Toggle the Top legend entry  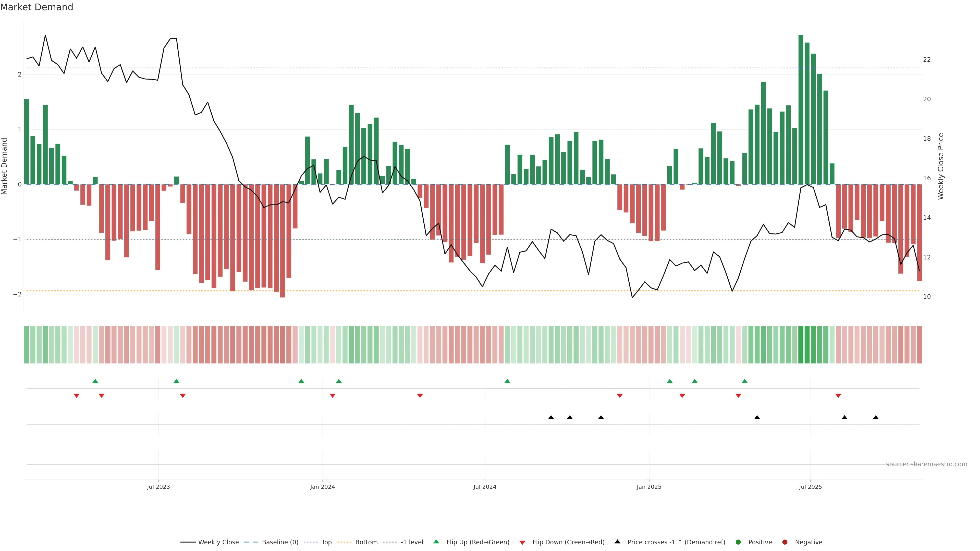(x=326, y=542)
